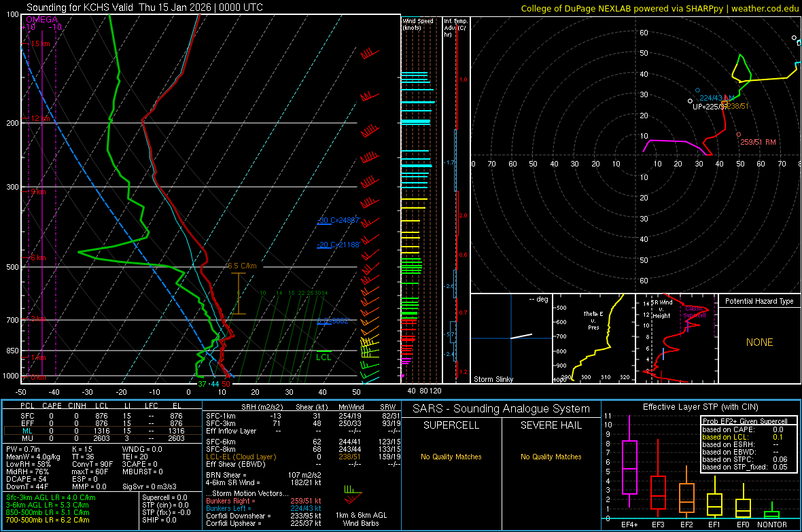Click the magenta OMEGA label
802x532 pixels.
tap(41, 20)
